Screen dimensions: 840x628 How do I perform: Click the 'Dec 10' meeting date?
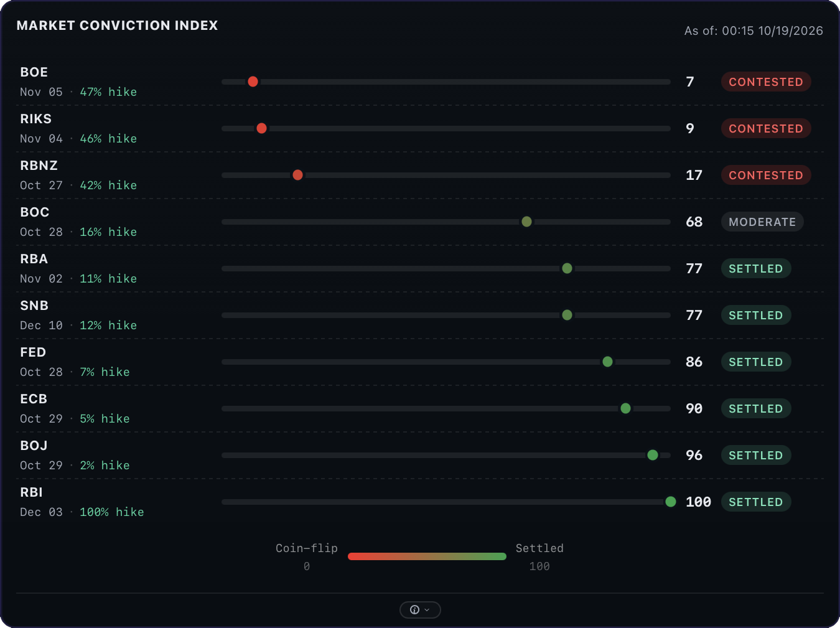click(x=41, y=325)
